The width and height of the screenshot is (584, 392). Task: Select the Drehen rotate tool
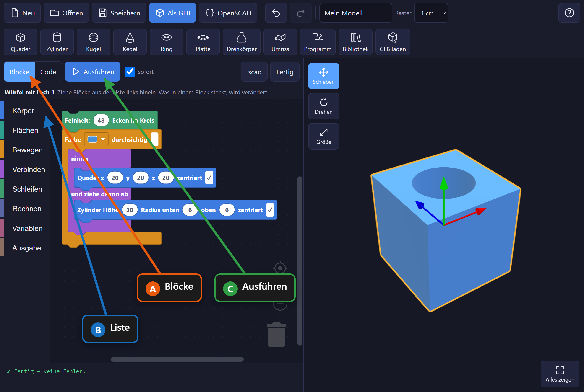click(324, 106)
